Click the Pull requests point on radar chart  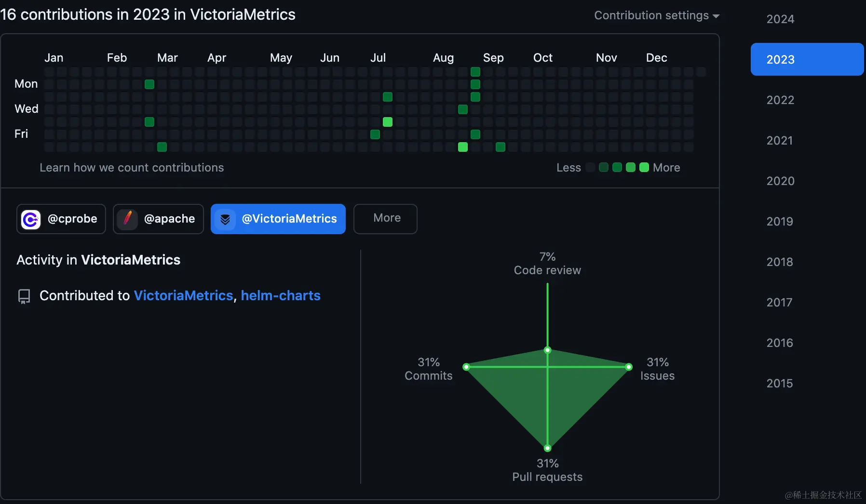pyautogui.click(x=547, y=448)
